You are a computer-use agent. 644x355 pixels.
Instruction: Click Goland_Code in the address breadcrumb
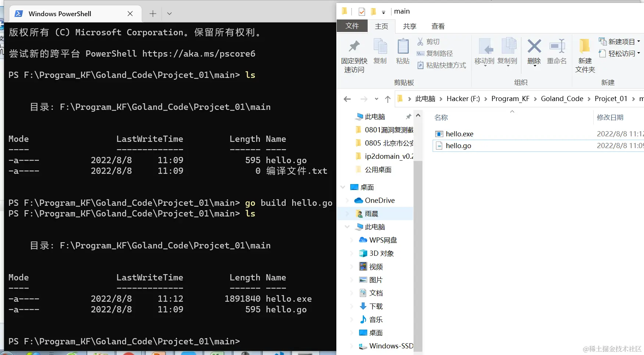(562, 99)
